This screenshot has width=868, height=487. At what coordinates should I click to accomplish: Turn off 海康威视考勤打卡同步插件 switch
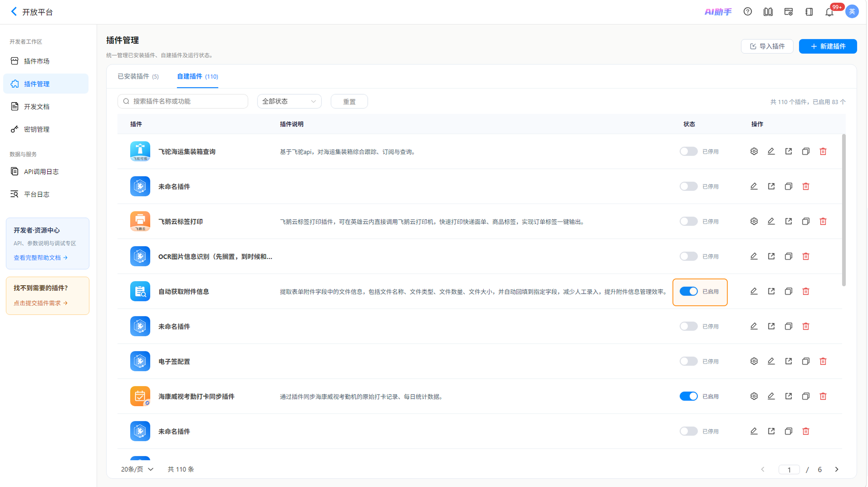pos(688,396)
